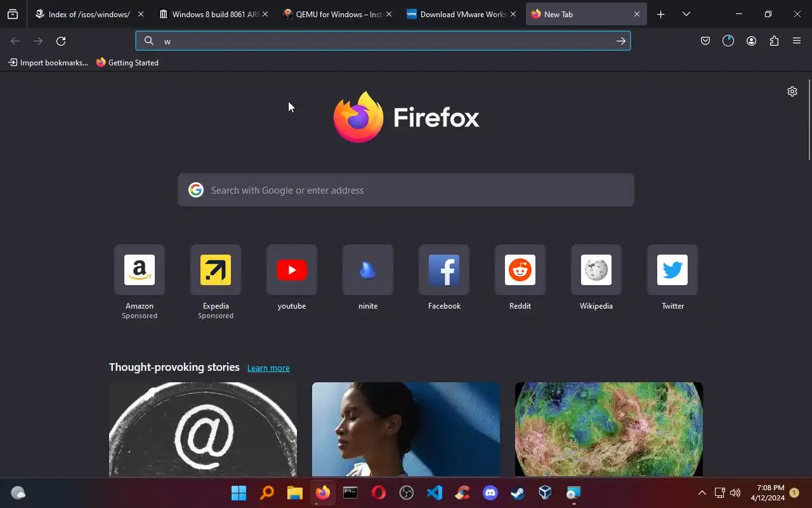The height and width of the screenshot is (508, 812).
Task: Select the active New Tab tab
Action: pyautogui.click(x=586, y=14)
